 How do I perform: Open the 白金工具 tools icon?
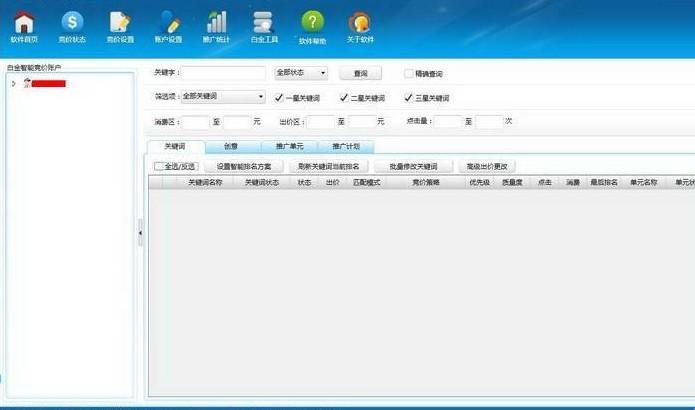[264, 26]
